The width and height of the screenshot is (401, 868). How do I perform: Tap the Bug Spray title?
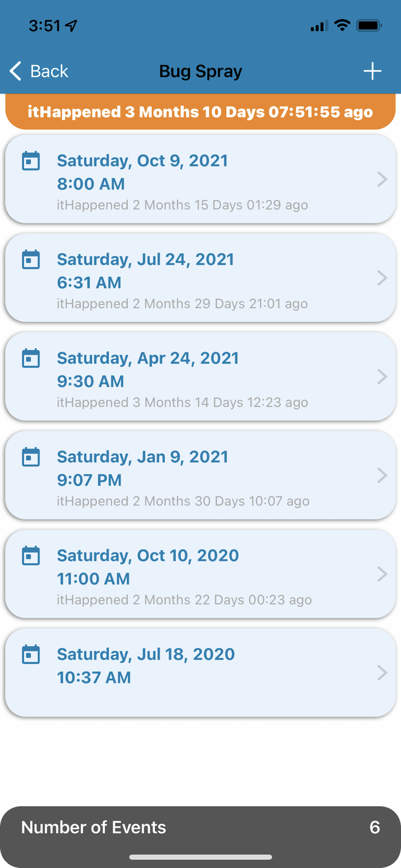coord(200,71)
